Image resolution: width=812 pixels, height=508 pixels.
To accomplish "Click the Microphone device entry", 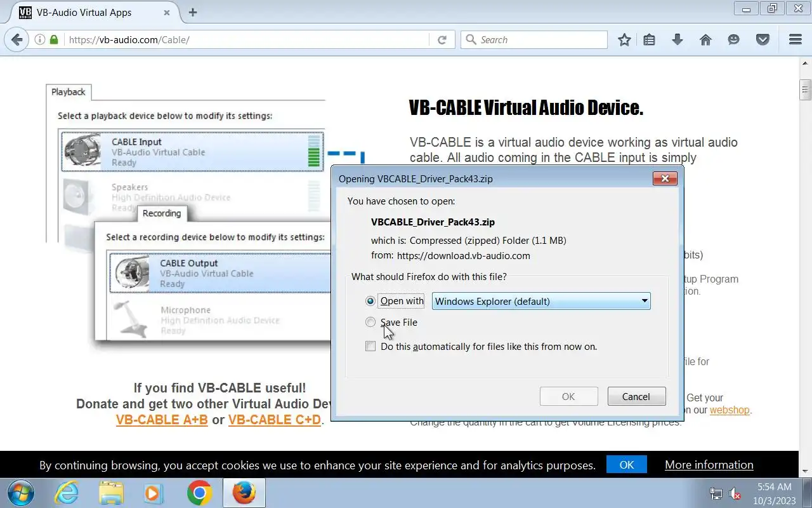I will click(x=220, y=320).
